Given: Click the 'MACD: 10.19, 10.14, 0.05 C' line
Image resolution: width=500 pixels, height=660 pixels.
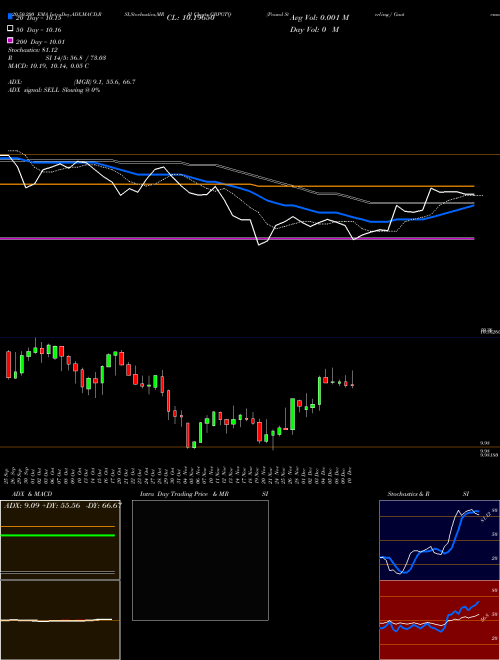Looking at the screenshot, I should point(48,66).
